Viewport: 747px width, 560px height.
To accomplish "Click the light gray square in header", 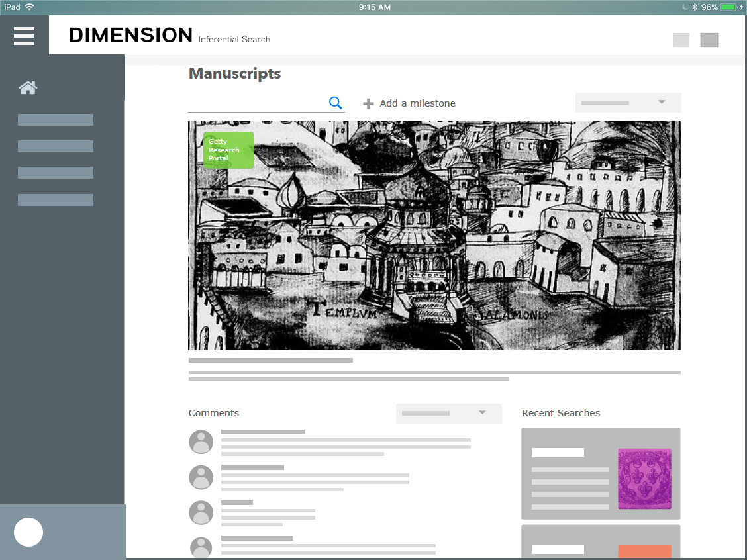I will (681, 40).
